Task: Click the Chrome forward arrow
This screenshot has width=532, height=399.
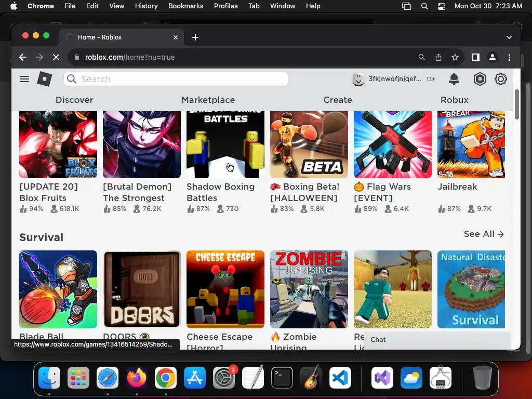Action: (39, 57)
